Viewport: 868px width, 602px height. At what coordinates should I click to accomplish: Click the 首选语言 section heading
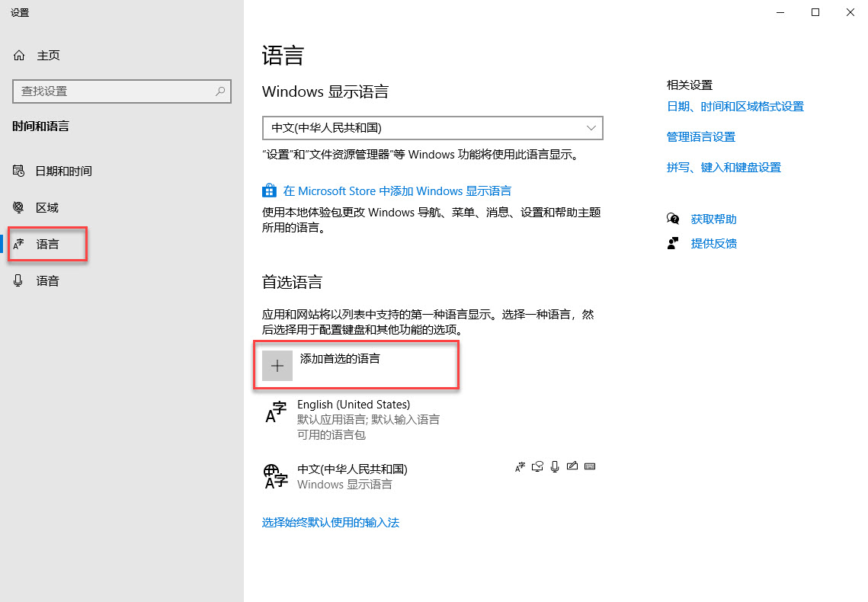click(x=292, y=282)
